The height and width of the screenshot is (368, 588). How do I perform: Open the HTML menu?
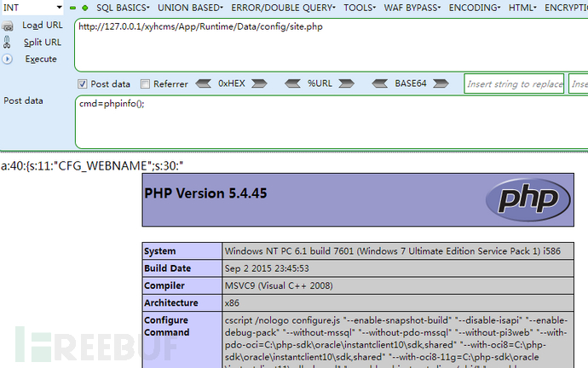coord(522,8)
